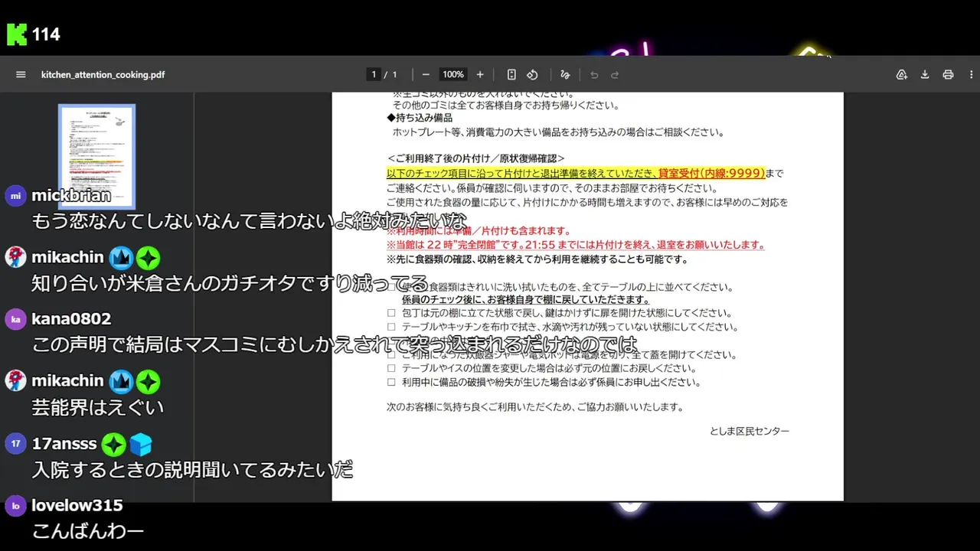Check the box for テーブルやキッチンを布巾で拭き item
The width and height of the screenshot is (980, 551).
click(x=391, y=327)
